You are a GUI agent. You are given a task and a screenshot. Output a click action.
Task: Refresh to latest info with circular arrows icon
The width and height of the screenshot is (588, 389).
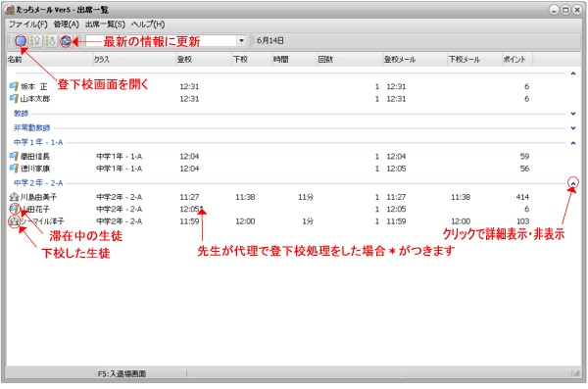point(66,40)
